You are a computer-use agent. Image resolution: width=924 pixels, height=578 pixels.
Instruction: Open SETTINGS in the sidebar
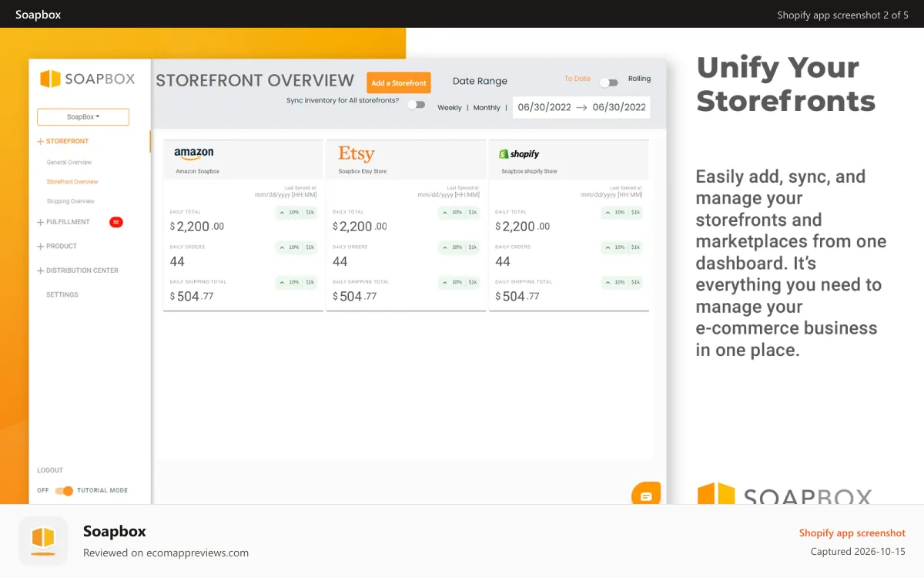[62, 295]
